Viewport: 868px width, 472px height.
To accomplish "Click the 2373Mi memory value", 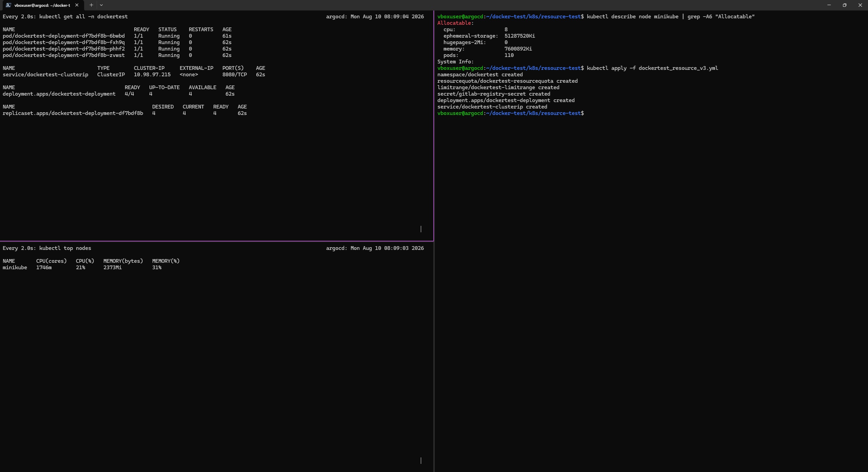I will (113, 268).
